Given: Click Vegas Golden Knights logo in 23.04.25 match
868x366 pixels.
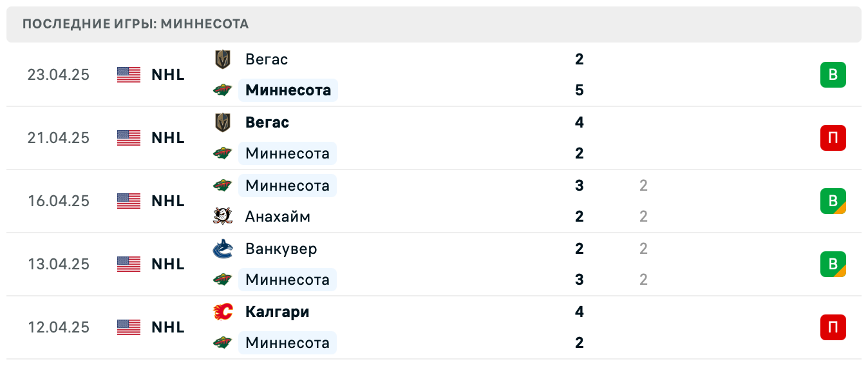Looking at the screenshot, I should pos(222,59).
